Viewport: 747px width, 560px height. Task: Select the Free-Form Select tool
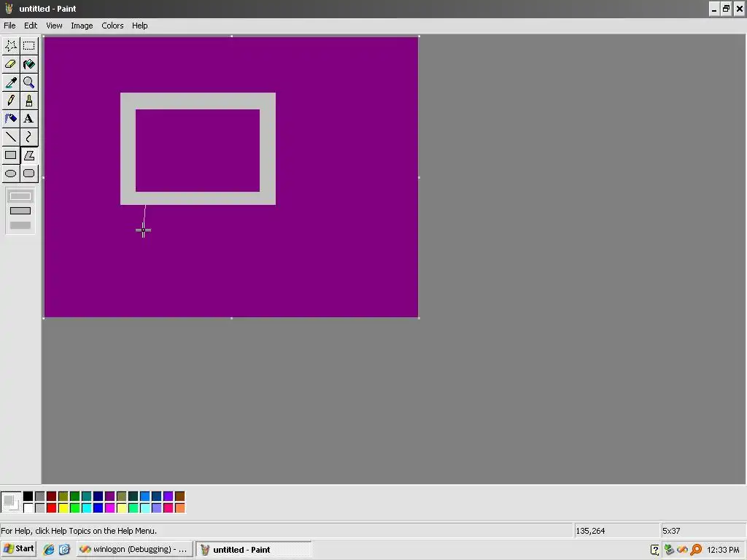pyautogui.click(x=11, y=46)
